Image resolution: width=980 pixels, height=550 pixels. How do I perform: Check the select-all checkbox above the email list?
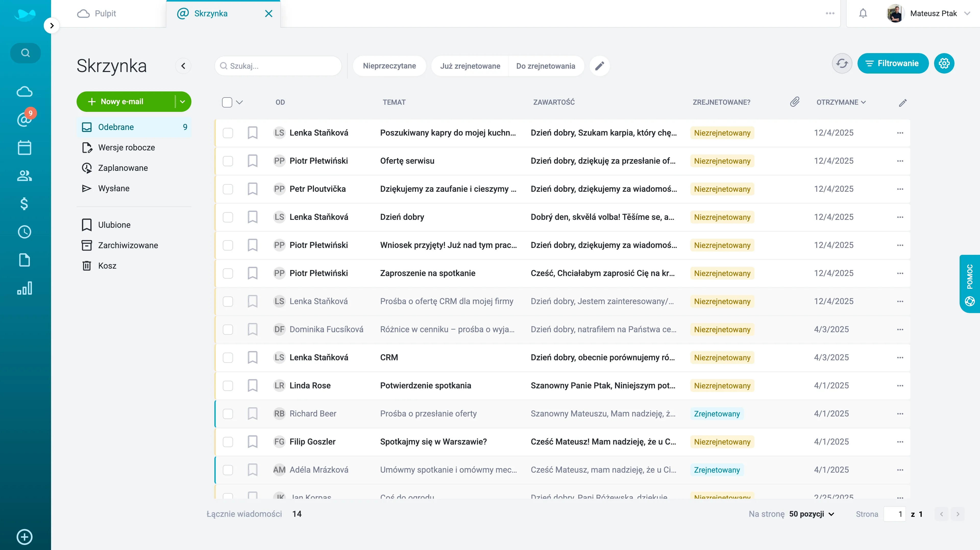[227, 102]
